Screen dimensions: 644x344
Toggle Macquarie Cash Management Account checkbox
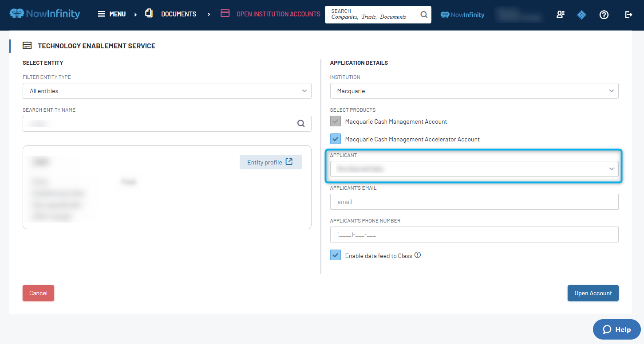pos(336,121)
